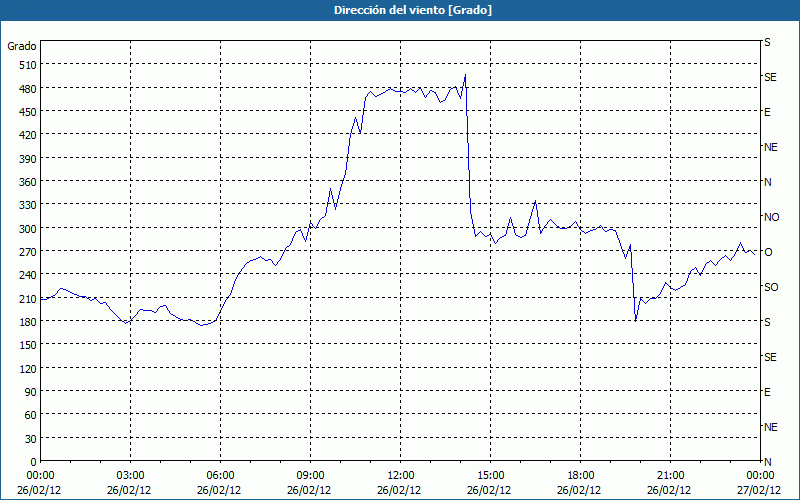Select the 'N' compass label level with 0
800x500 pixels.
click(767, 462)
